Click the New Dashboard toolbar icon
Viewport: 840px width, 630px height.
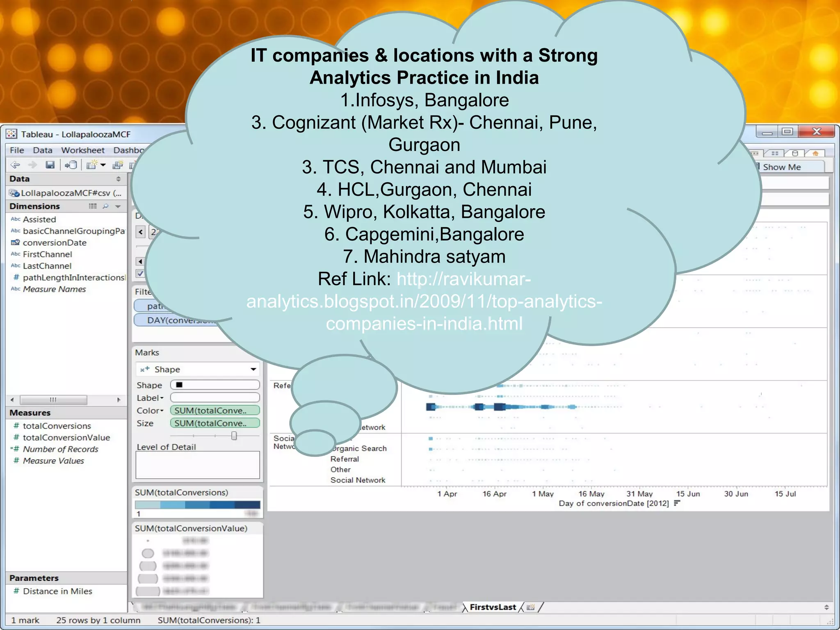coord(118,165)
